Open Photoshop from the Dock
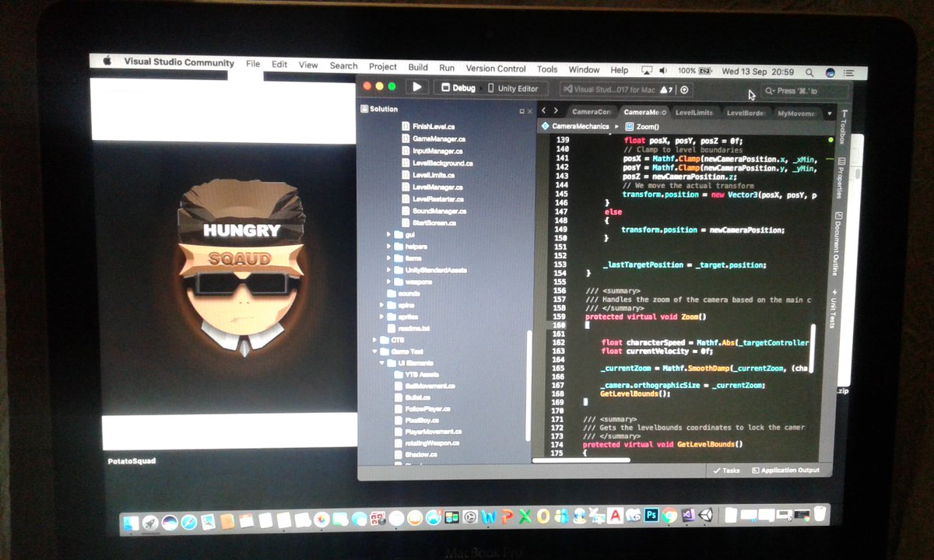The height and width of the screenshot is (560, 934). pyautogui.click(x=652, y=516)
